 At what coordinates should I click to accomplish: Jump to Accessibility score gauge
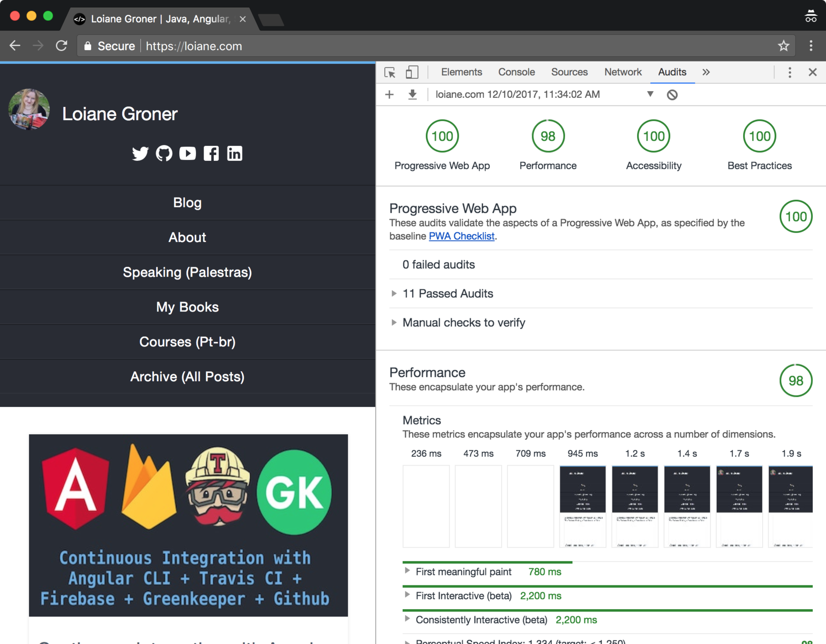[653, 136]
